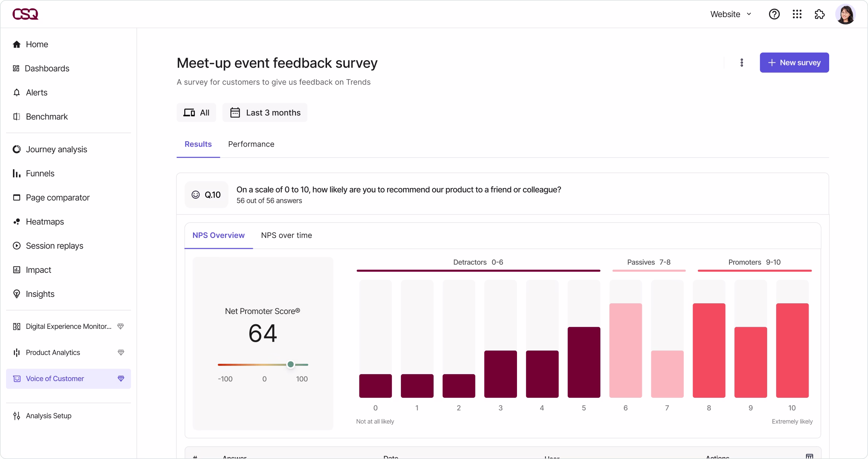Screen dimensions: 868x459
Task: Open the Last 3 months date filter
Action: tap(265, 113)
